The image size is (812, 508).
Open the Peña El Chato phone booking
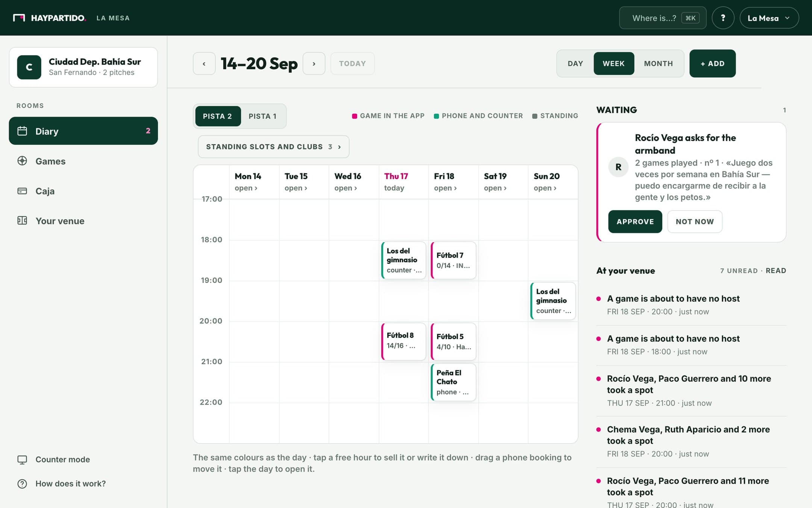pos(453,382)
